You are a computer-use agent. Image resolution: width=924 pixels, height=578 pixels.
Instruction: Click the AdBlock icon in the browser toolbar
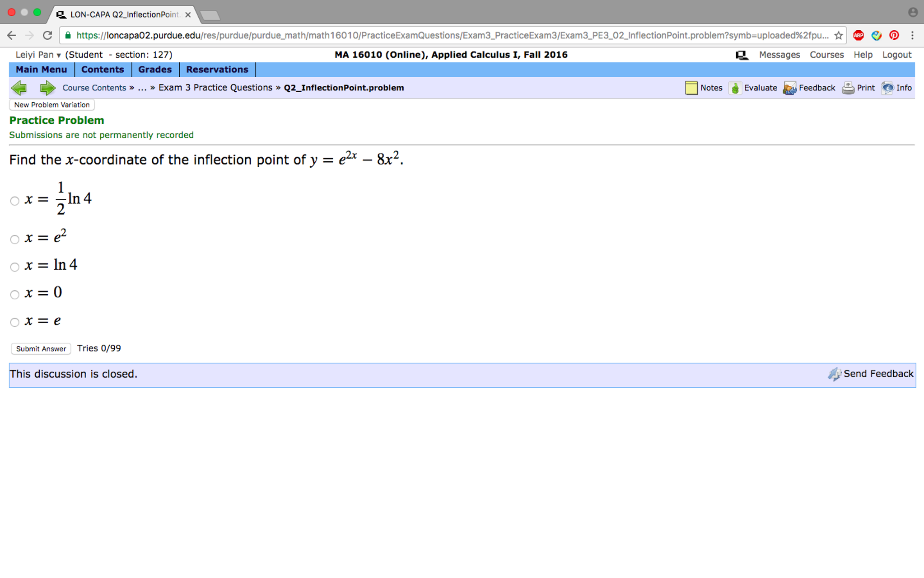(859, 35)
